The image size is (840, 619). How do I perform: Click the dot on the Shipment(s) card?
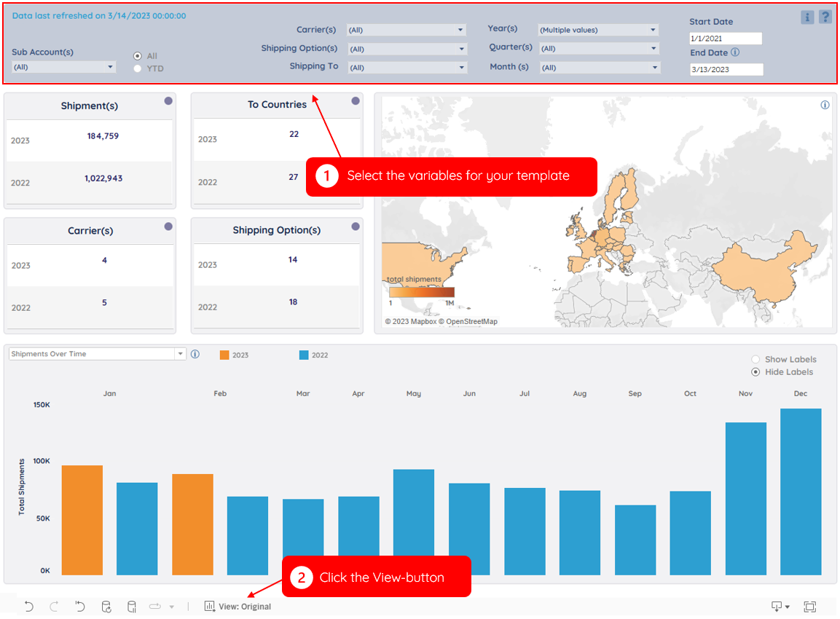168,100
